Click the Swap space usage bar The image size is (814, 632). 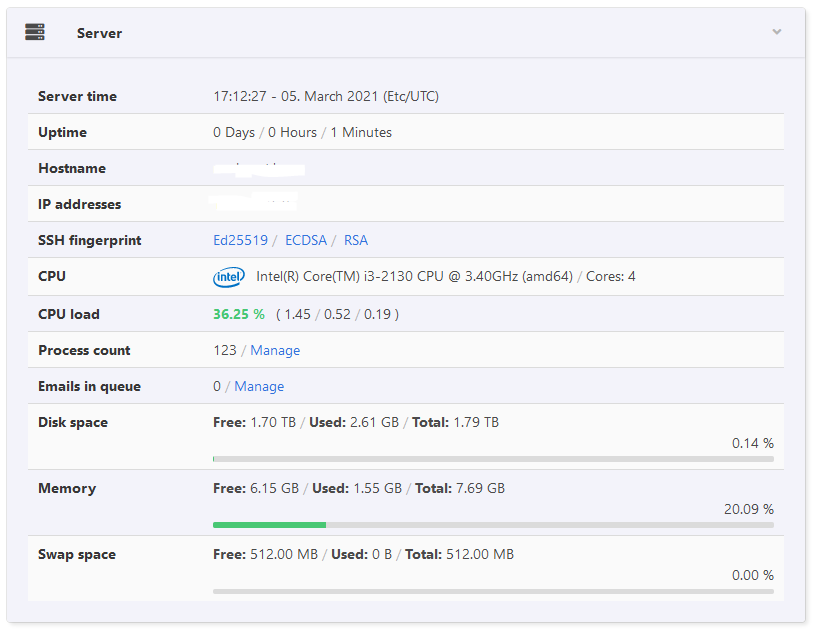(x=493, y=591)
